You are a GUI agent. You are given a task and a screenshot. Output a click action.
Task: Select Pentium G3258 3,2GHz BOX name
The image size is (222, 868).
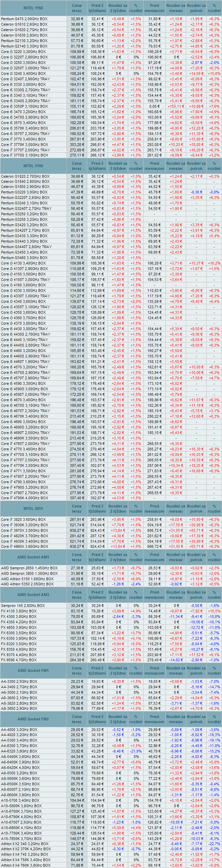pos(24,219)
